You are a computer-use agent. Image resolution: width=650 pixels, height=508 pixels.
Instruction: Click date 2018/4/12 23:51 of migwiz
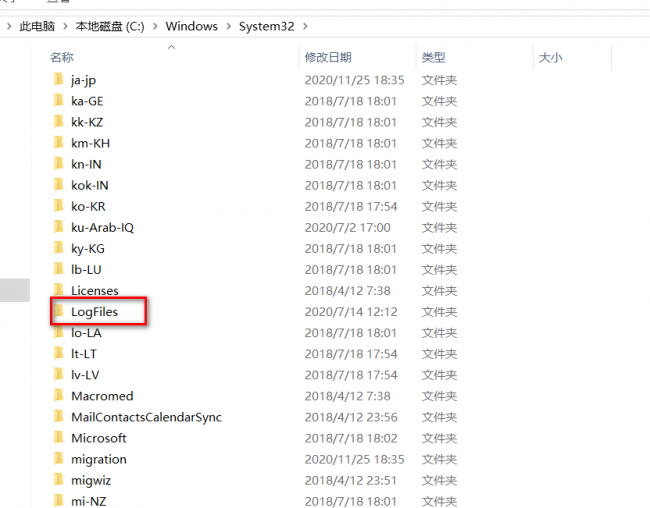pos(351,481)
